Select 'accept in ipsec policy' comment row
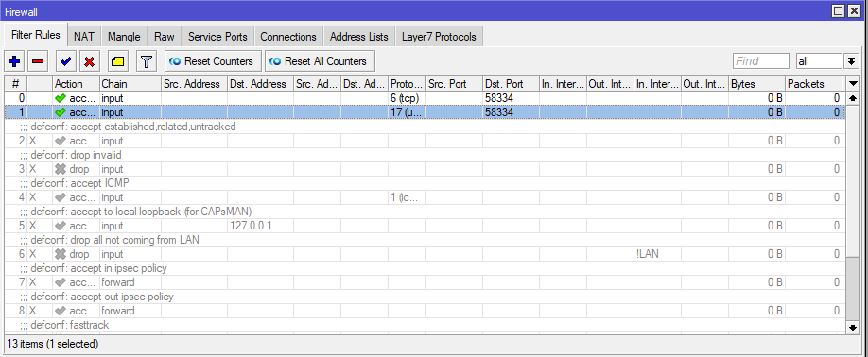 pos(425,268)
